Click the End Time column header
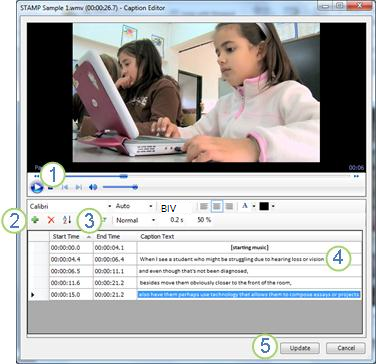The image size is (376, 364). tap(115, 236)
